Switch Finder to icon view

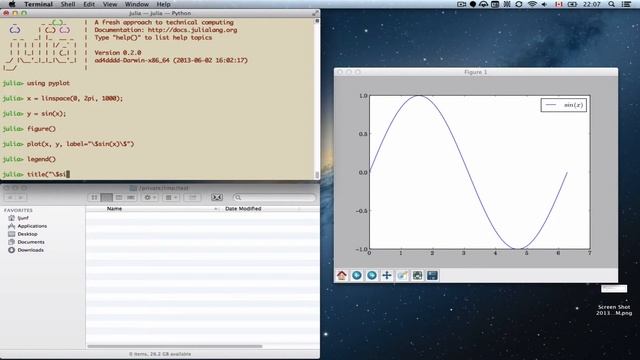pos(94,198)
